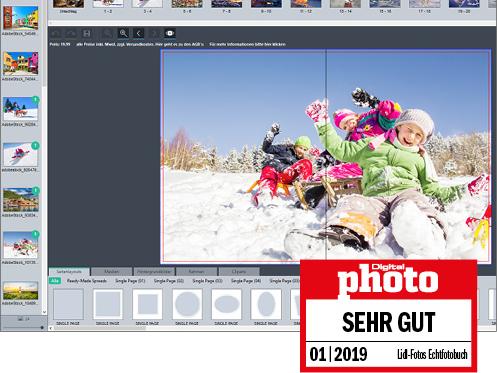Switch to the Masken tab

tap(111, 272)
